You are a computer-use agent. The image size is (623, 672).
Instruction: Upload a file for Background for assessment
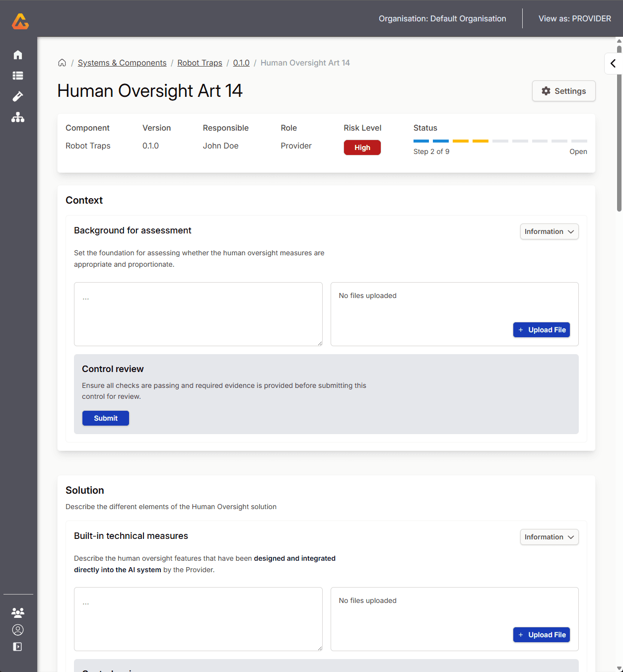pyautogui.click(x=541, y=330)
